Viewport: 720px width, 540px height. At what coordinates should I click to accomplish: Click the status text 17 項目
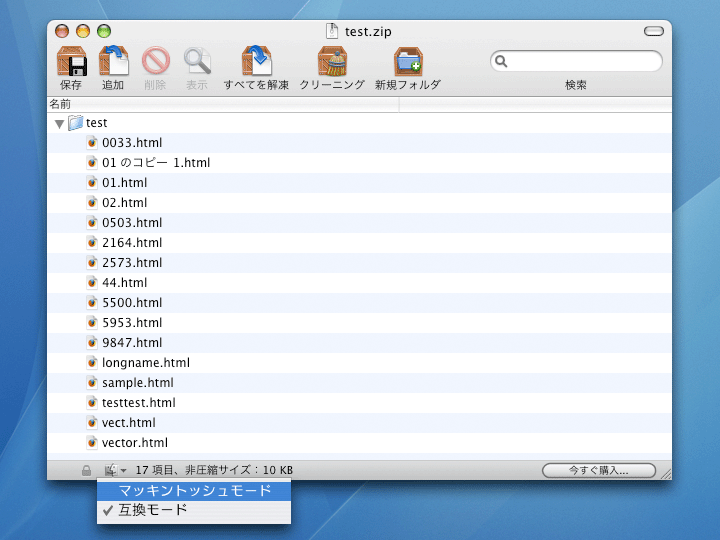click(x=155, y=470)
